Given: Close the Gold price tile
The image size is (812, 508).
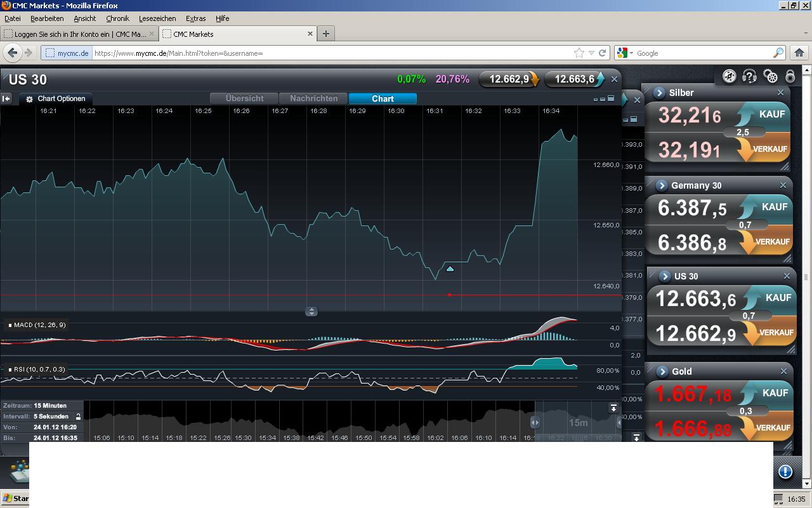Looking at the screenshot, I should [783, 371].
